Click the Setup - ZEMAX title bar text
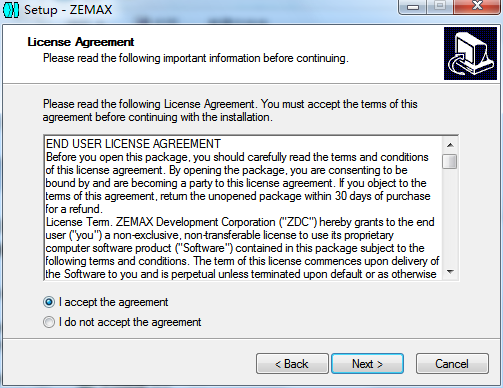The height and width of the screenshot is (388, 503). pos(68,10)
